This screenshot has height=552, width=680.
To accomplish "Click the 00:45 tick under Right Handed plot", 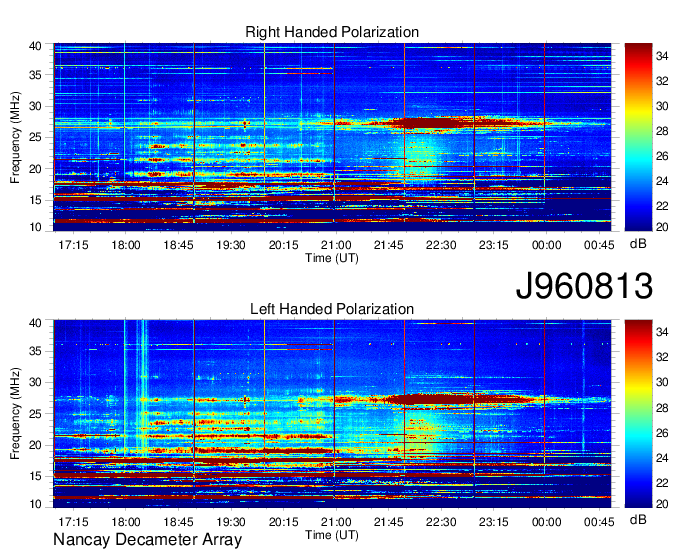I will pos(599,245).
